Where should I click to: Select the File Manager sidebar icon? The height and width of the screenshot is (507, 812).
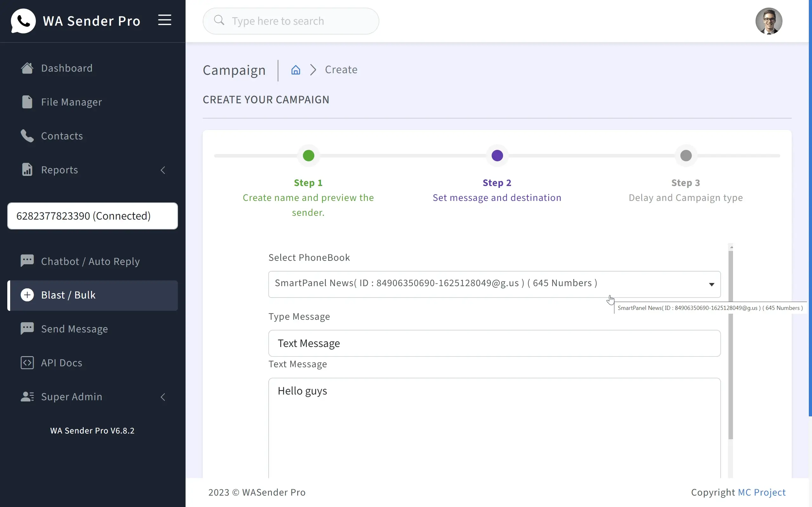27,102
